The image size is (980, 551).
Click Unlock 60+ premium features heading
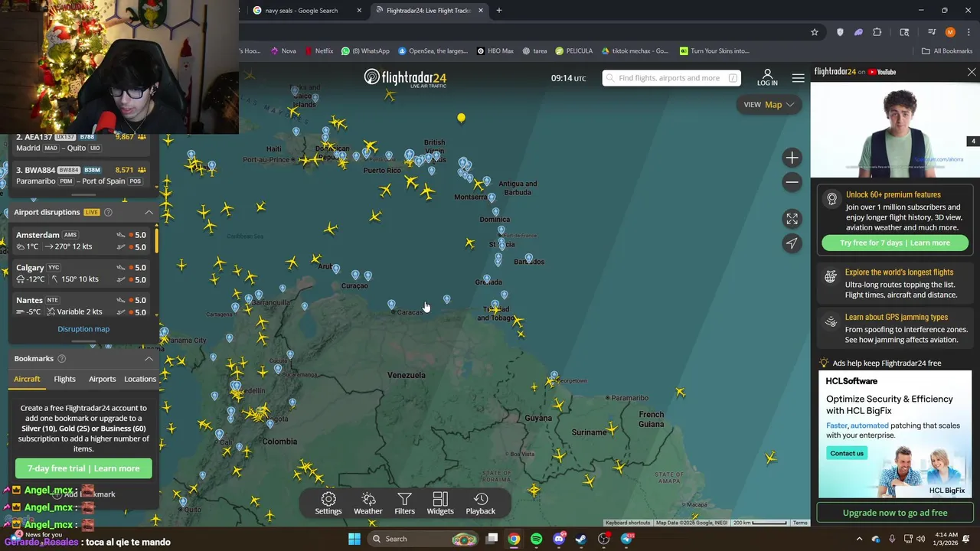[893, 194]
